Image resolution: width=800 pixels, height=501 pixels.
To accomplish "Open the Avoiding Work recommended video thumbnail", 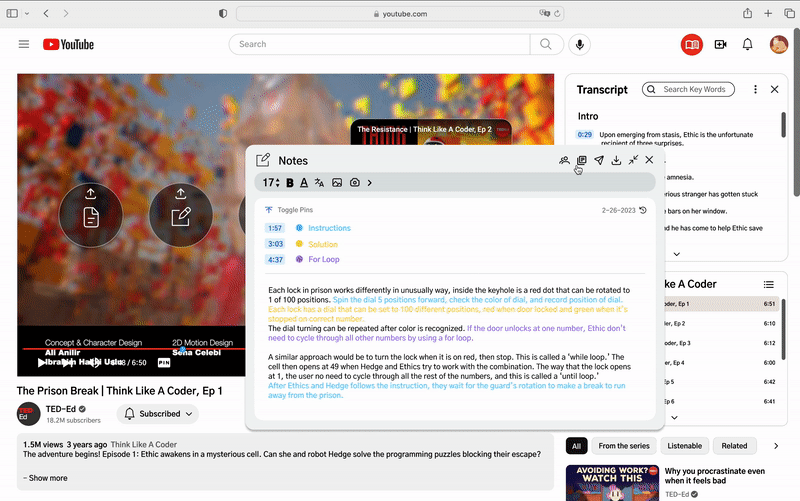I will [x=612, y=483].
